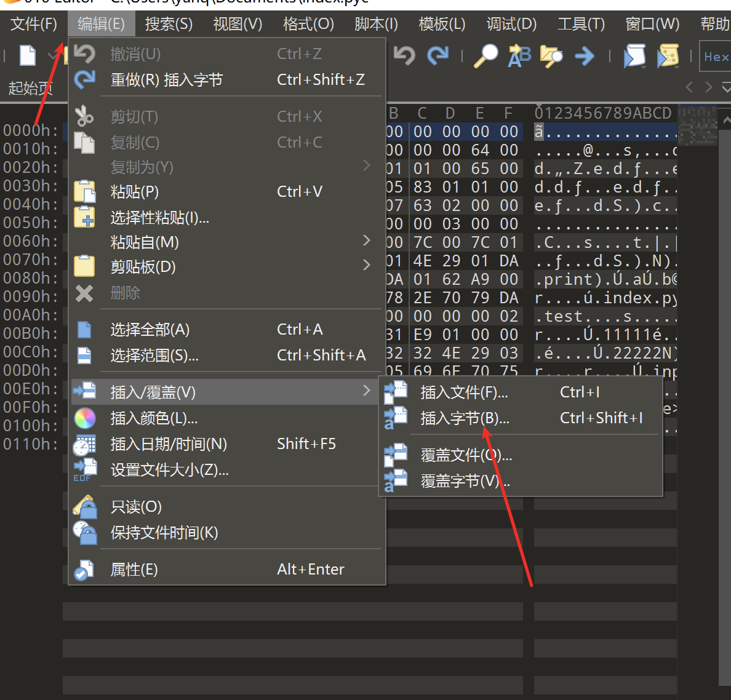Choose 粘贴(P) from the edit menu
731x700 pixels.
tap(227, 191)
